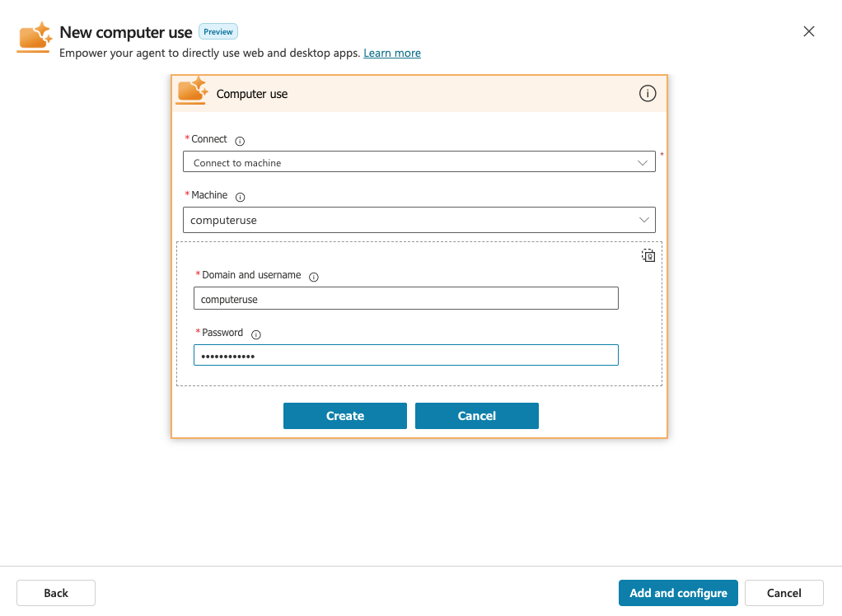Click the info icon beside Connect label
The image size is (842, 616).
pos(240,141)
